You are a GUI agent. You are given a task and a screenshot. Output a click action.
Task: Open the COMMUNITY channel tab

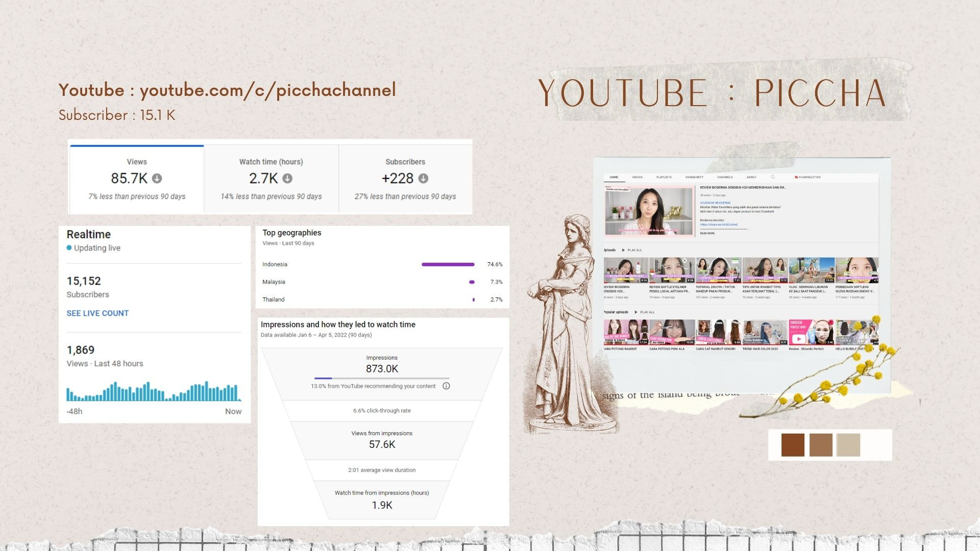point(694,177)
